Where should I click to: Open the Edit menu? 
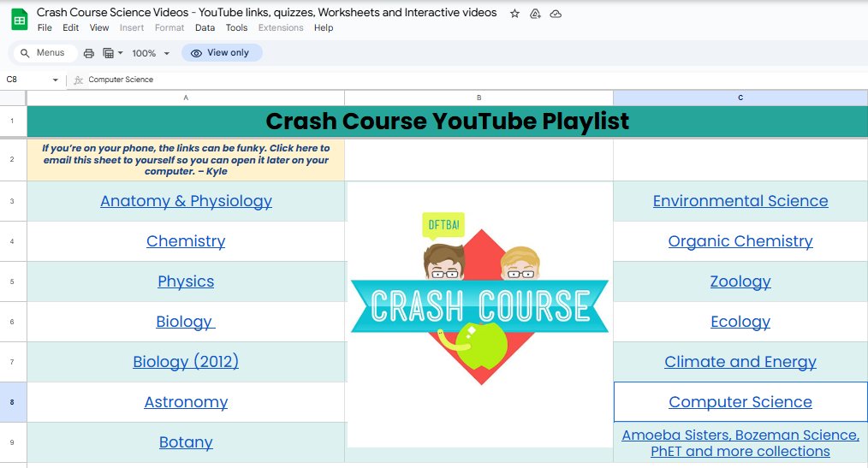coord(70,27)
